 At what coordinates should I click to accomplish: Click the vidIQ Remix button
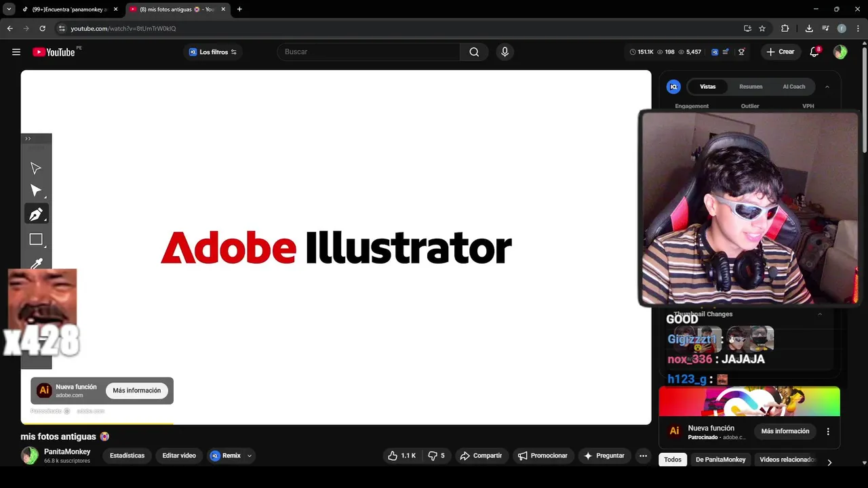point(226,455)
